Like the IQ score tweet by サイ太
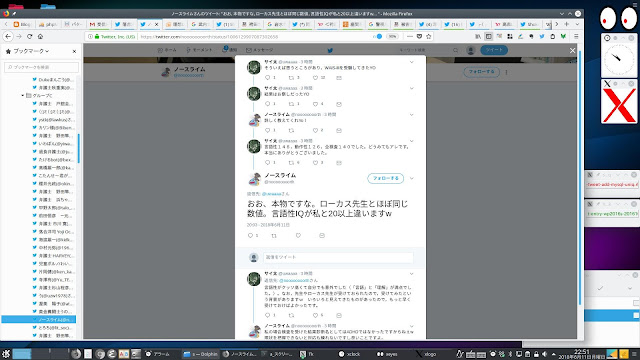This screenshot has height=360, width=640. (315, 162)
